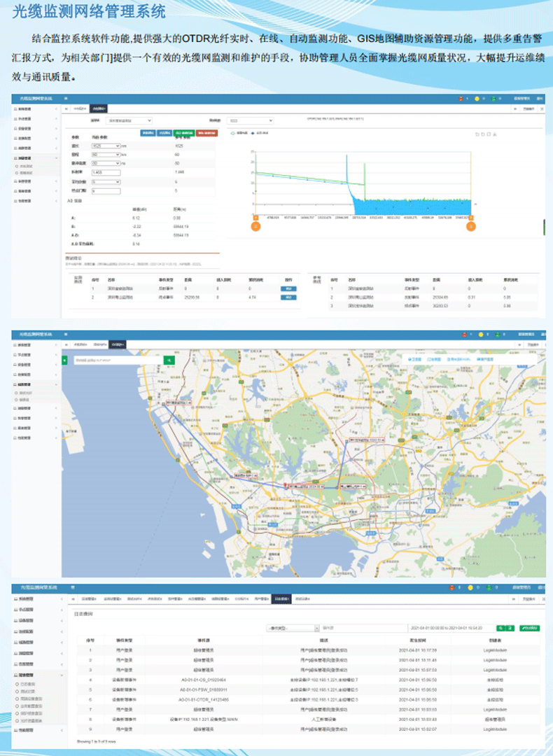The height and width of the screenshot is (756, 553).
Task: Toggle the green-line legend entry on the OTDR chart
Action: (x=239, y=133)
